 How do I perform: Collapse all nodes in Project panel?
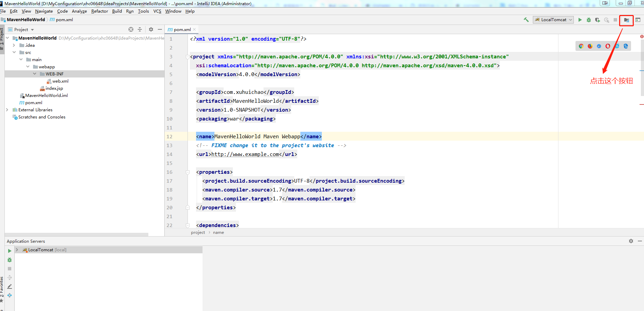[140, 29]
